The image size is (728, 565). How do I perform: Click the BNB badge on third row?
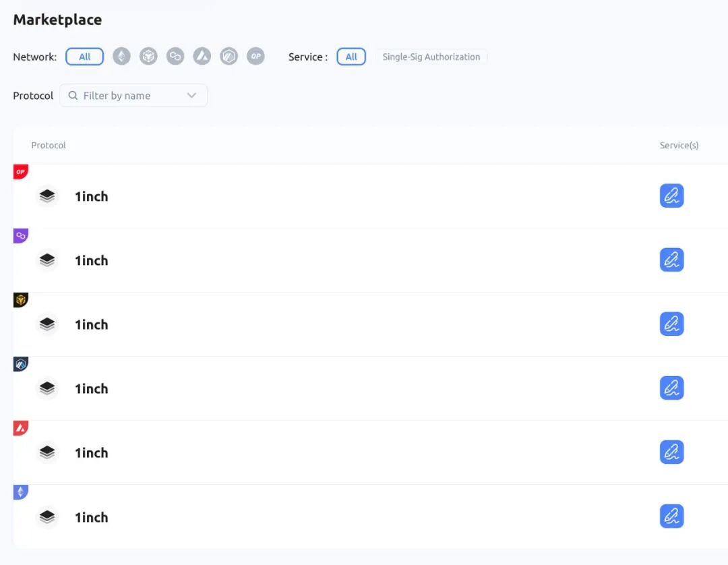pyautogui.click(x=20, y=300)
